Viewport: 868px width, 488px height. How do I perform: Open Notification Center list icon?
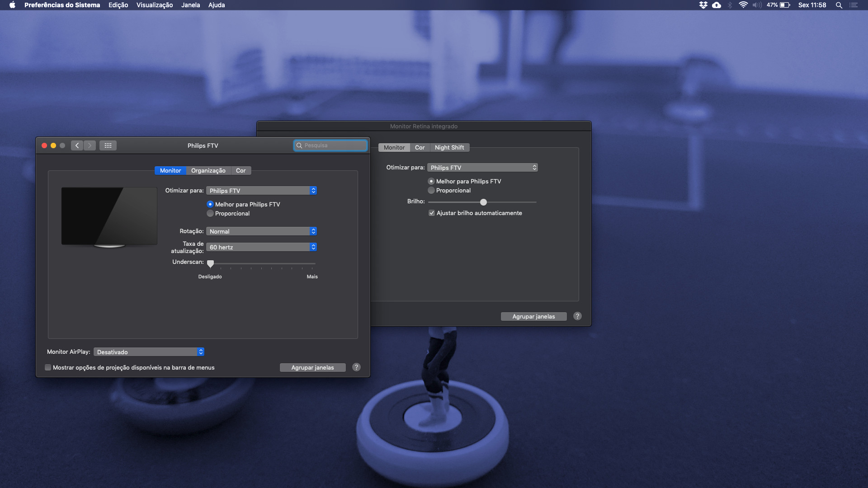(854, 5)
